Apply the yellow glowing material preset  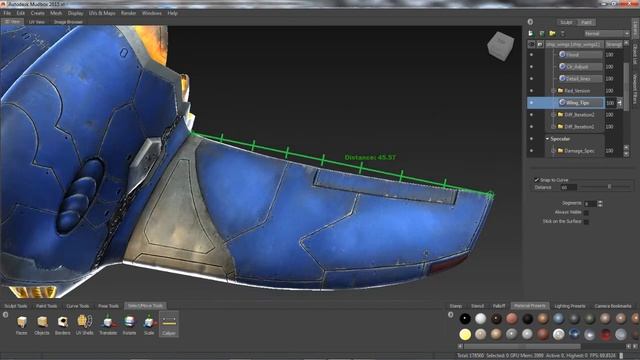click(465, 335)
